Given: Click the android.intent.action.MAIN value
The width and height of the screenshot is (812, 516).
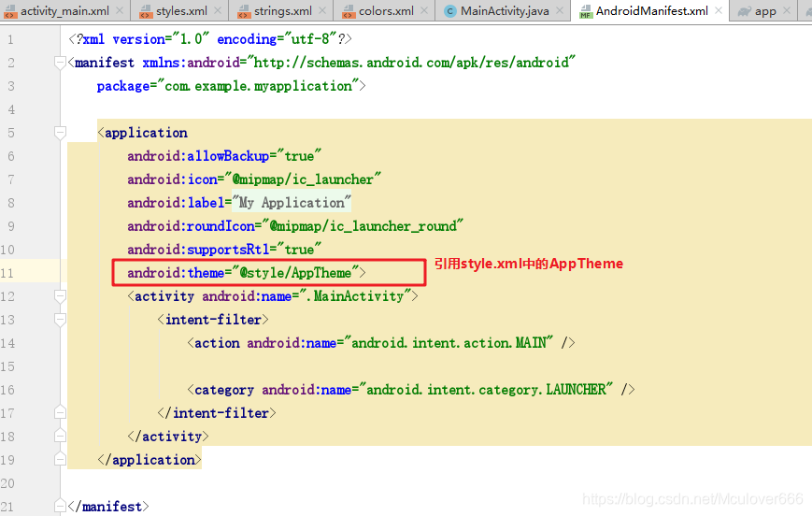Looking at the screenshot, I should pyautogui.click(x=449, y=343).
